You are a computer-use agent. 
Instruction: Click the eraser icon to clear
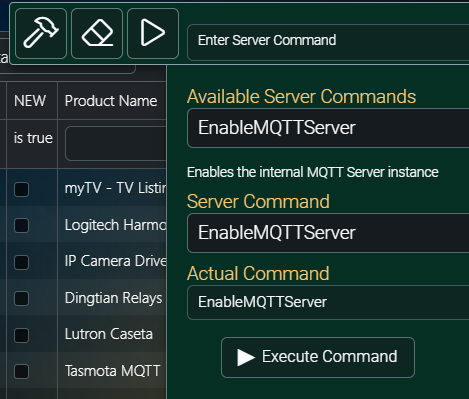click(x=97, y=33)
